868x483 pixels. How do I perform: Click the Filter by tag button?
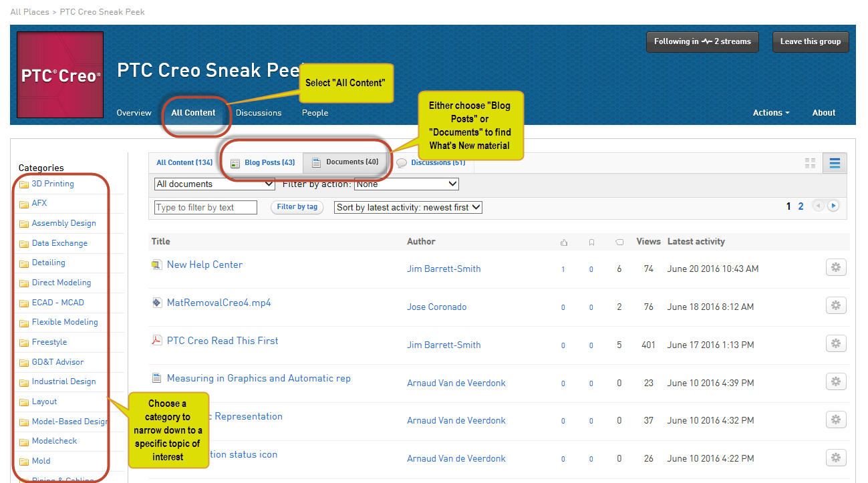[x=297, y=207]
